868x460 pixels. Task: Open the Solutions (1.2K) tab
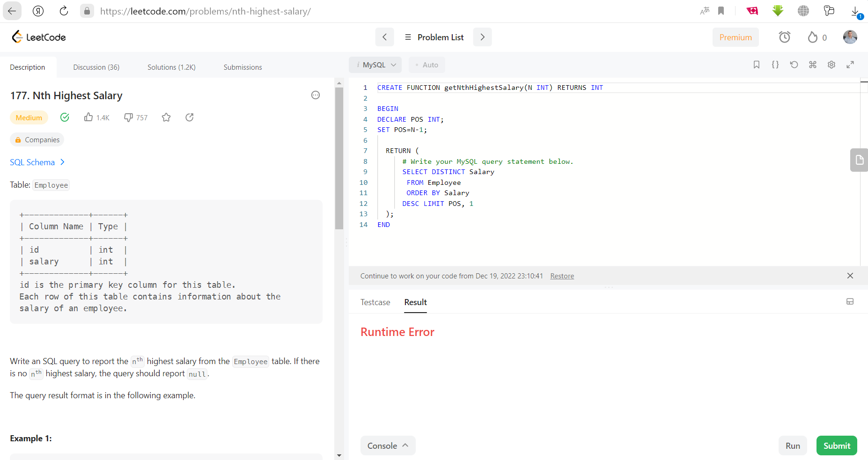pyautogui.click(x=171, y=67)
